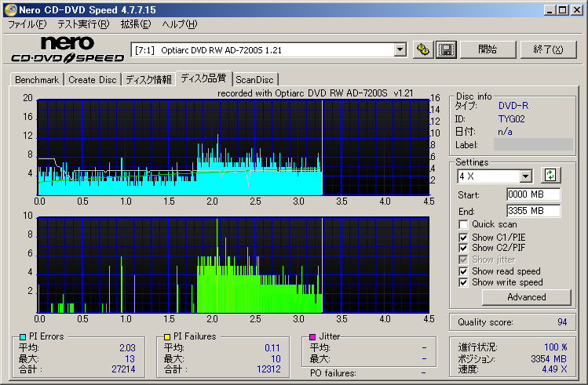Click the date value n/a
The width and height of the screenshot is (588, 385).
pyautogui.click(x=505, y=132)
